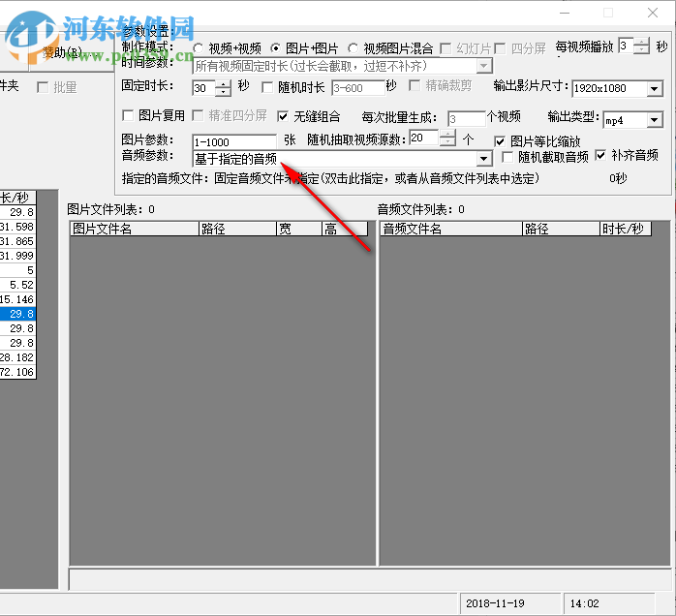This screenshot has height=616, width=676.
Task: Decrease 每视频播放 seconds spinner
Action: (x=641, y=49)
